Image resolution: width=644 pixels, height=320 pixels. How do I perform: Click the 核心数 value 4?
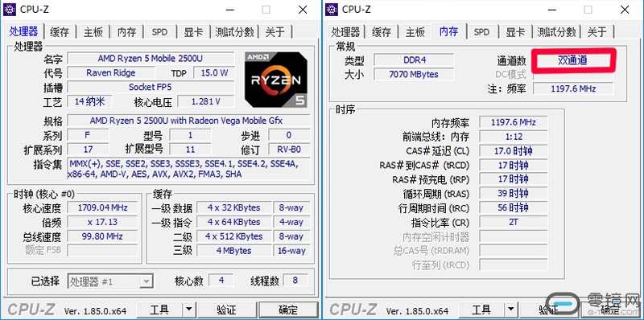click(x=221, y=281)
